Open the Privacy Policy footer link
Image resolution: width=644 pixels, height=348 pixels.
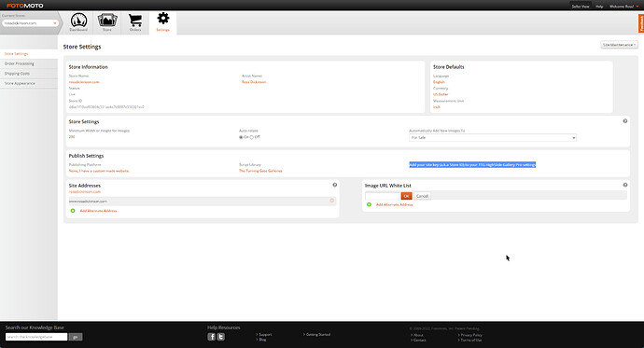click(471, 335)
